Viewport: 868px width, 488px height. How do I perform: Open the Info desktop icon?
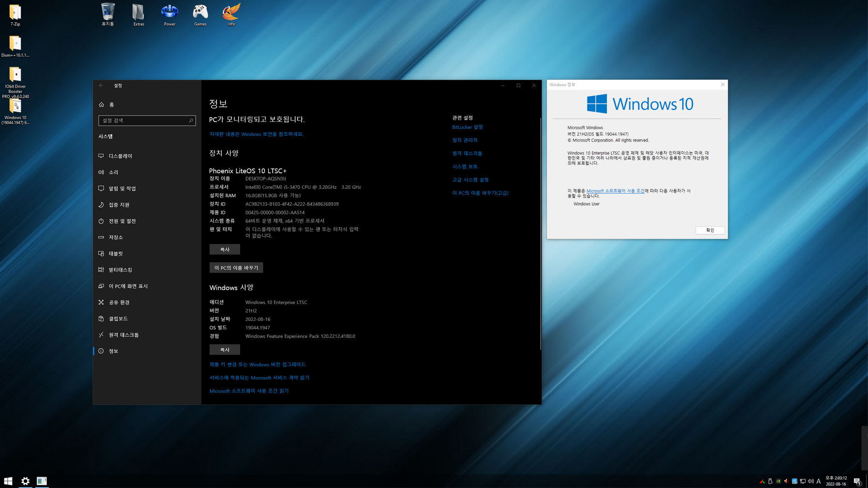[x=231, y=15]
